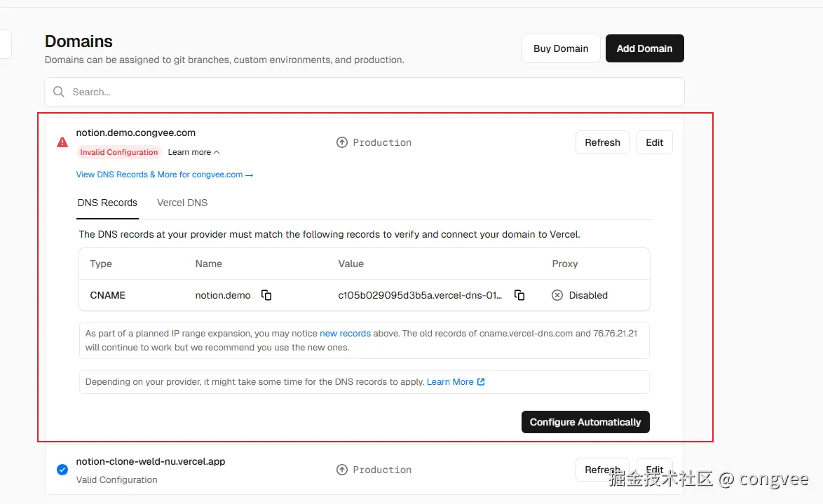The width and height of the screenshot is (823, 504).
Task: Click Production icon for notion-clone-weld-nu.vercel.app
Action: pos(342,470)
